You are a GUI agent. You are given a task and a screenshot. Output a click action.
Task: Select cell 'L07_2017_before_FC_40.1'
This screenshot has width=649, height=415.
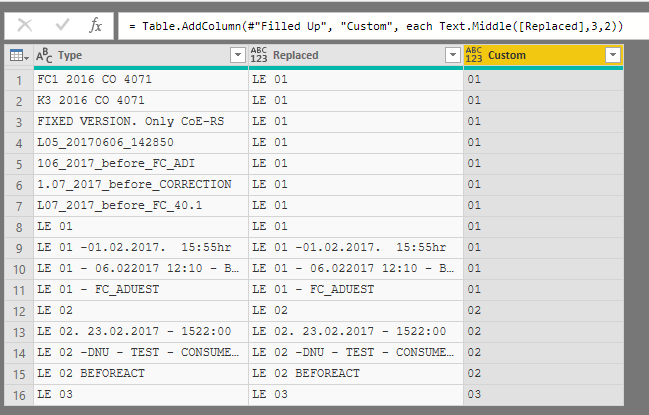(141, 206)
